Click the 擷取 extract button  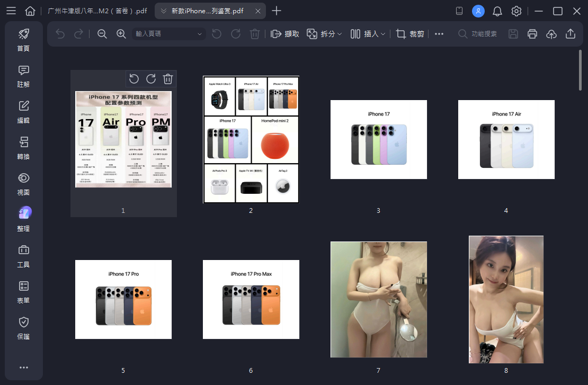click(x=285, y=34)
